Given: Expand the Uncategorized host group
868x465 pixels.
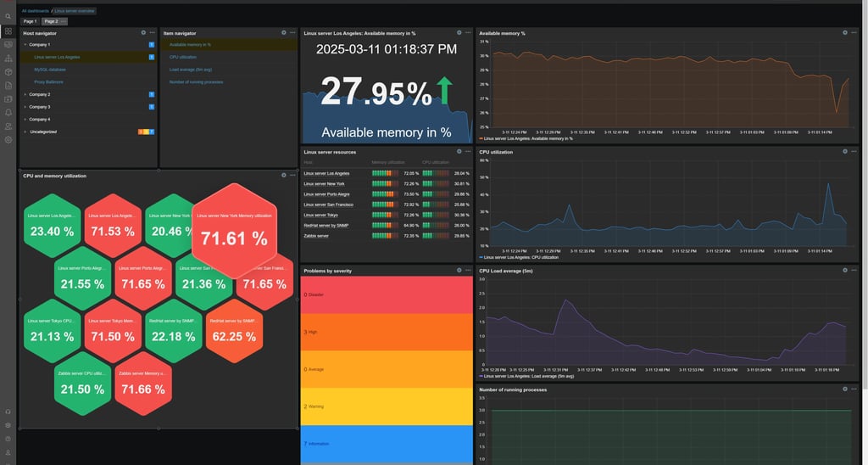Looking at the screenshot, I should (25, 132).
